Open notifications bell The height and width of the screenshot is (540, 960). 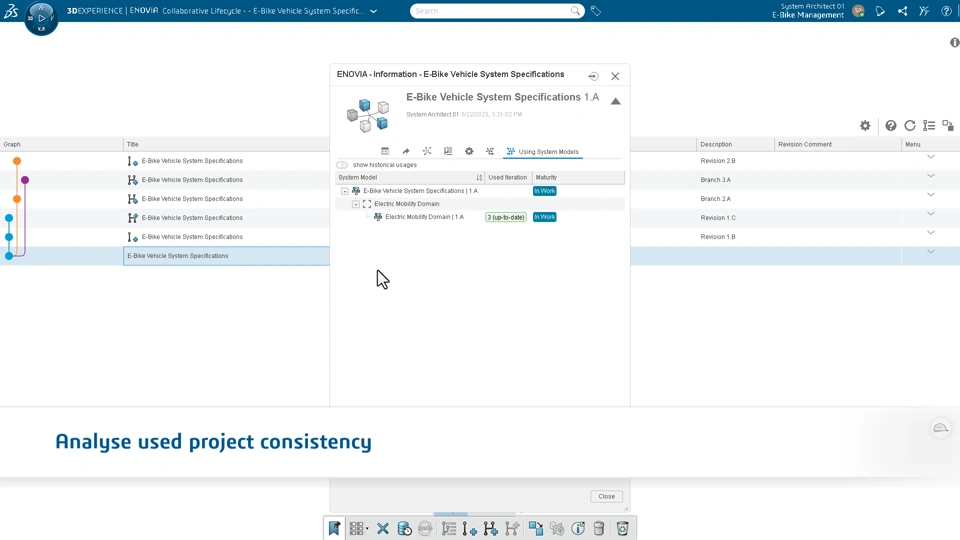[x=880, y=11]
